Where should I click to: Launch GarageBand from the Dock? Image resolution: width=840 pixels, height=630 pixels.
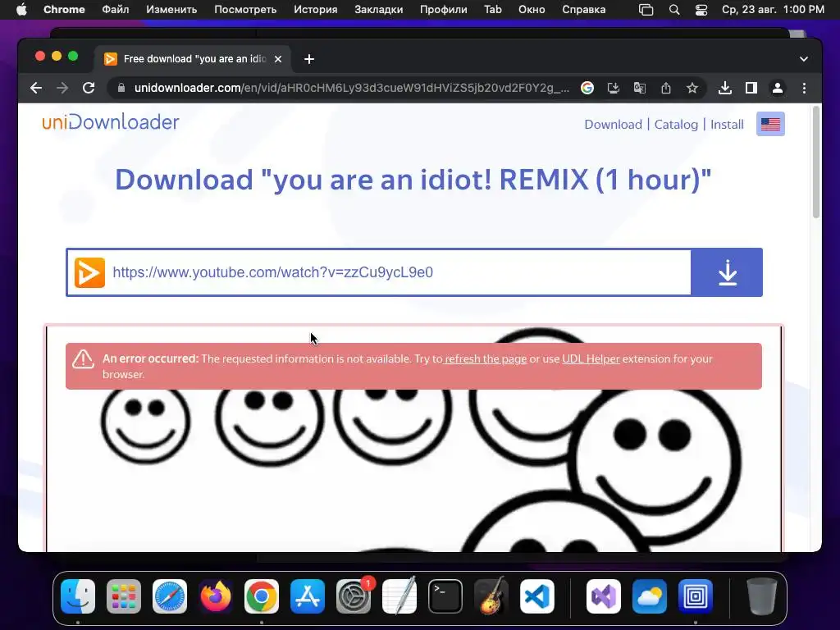(491, 596)
